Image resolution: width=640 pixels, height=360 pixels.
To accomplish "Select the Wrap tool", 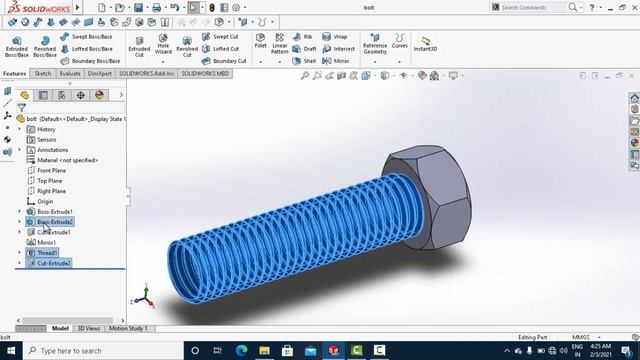I will [x=335, y=37].
